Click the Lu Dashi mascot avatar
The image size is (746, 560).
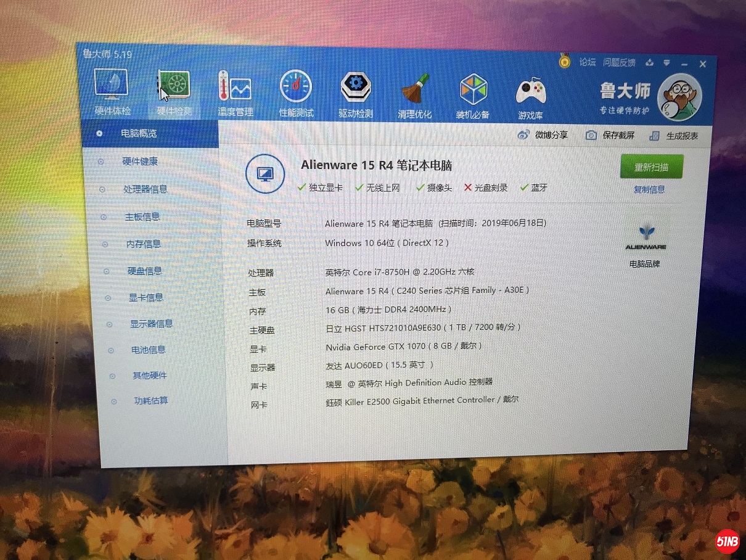679,97
